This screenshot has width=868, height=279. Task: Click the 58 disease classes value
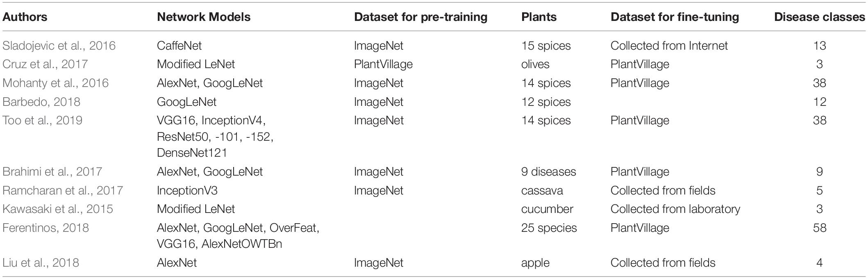(820, 228)
